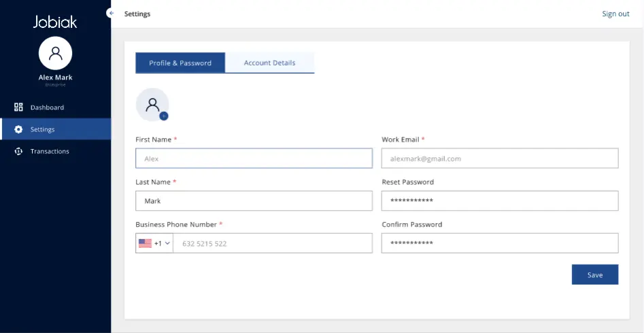Click the Alex Mark user name
Viewport: 644px width, 333px height.
click(56, 77)
